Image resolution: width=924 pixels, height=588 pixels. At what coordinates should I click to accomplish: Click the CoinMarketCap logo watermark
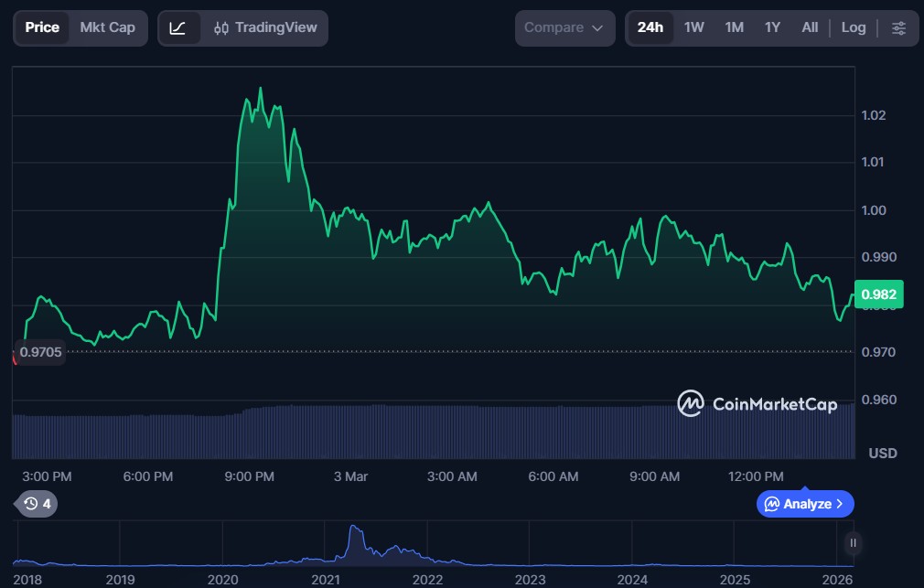pos(757,403)
